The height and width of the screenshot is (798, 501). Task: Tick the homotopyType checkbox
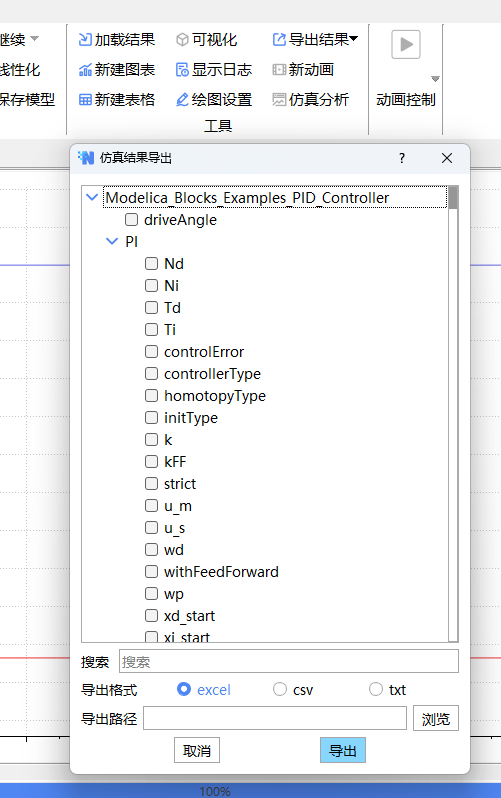(151, 395)
